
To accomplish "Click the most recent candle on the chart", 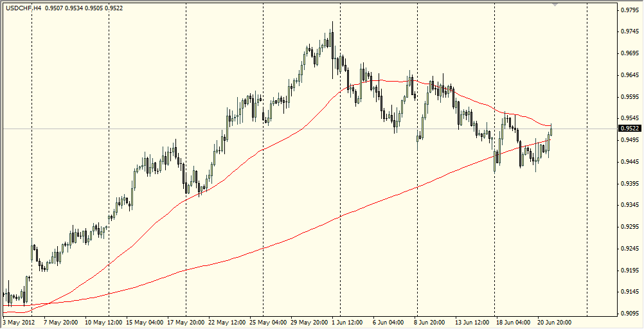I will (551, 130).
